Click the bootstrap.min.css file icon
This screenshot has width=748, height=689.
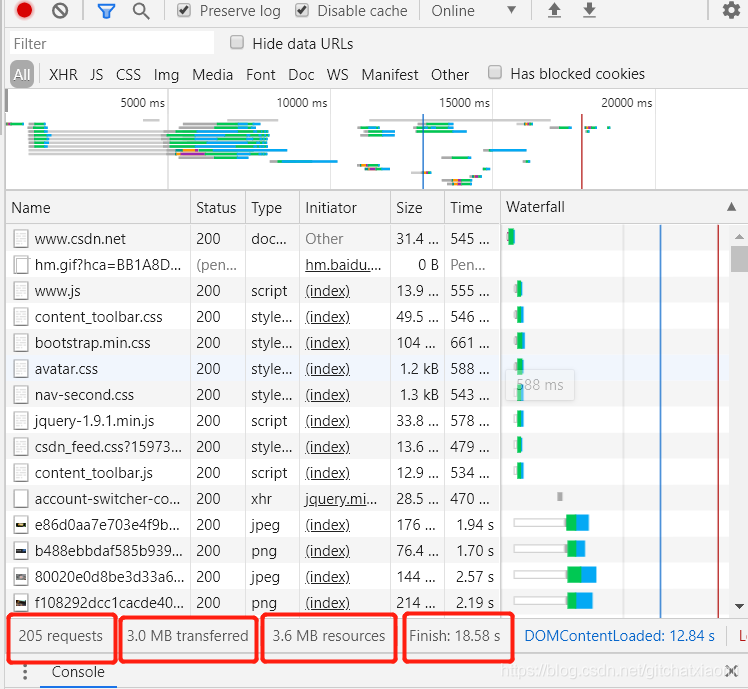[x=21, y=343]
